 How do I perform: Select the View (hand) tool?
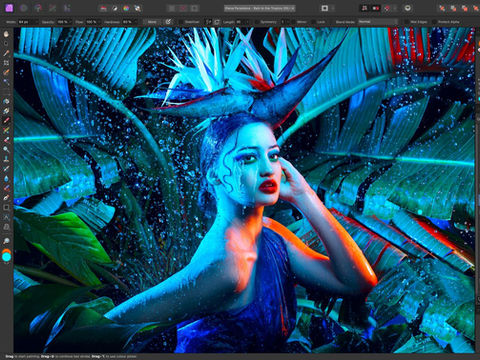coord(6,34)
